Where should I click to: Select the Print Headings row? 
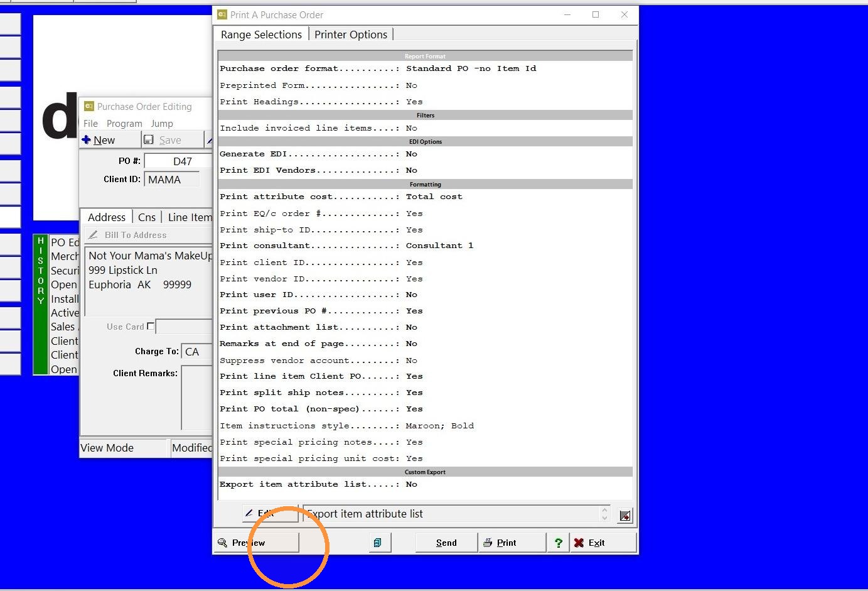click(x=425, y=102)
